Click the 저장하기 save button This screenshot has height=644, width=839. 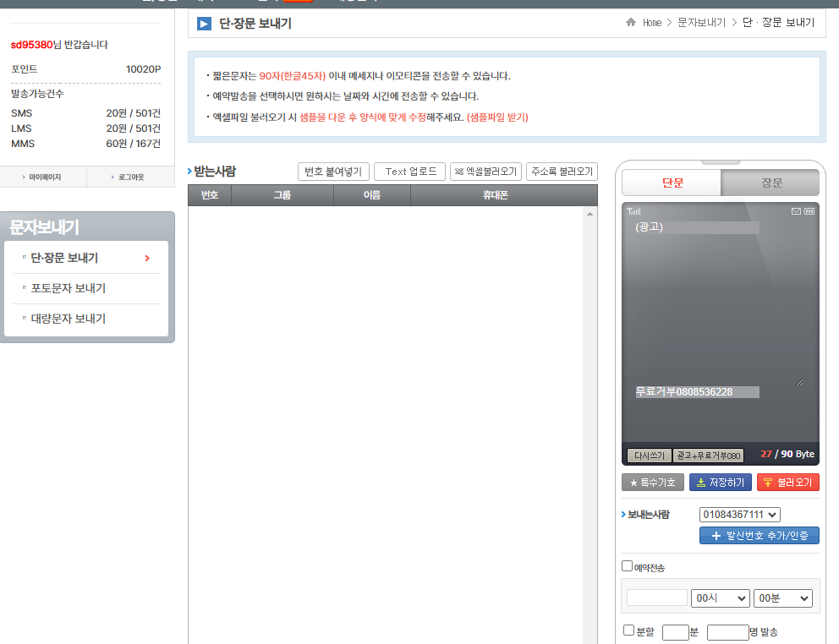(x=720, y=483)
